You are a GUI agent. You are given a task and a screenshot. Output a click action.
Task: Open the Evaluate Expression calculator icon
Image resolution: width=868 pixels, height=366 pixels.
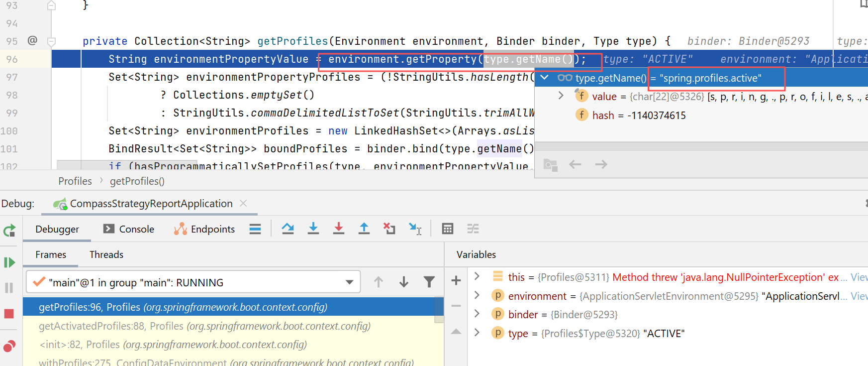(447, 229)
